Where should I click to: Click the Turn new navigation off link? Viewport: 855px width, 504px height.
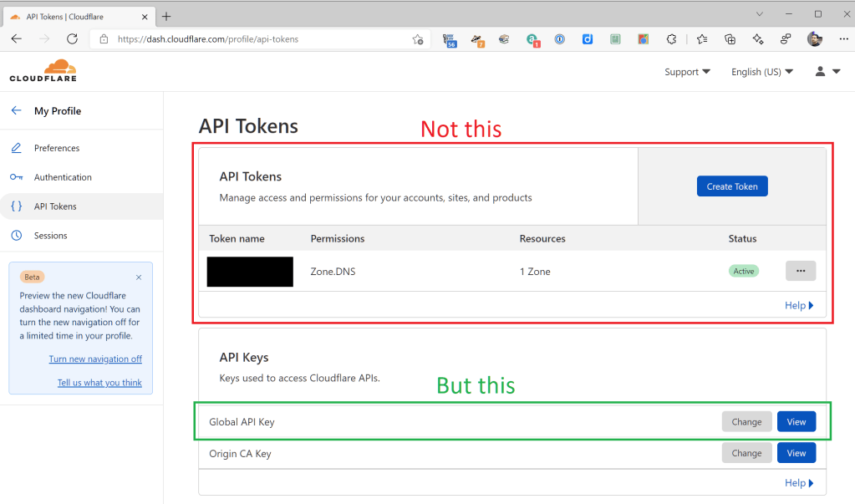[95, 359]
